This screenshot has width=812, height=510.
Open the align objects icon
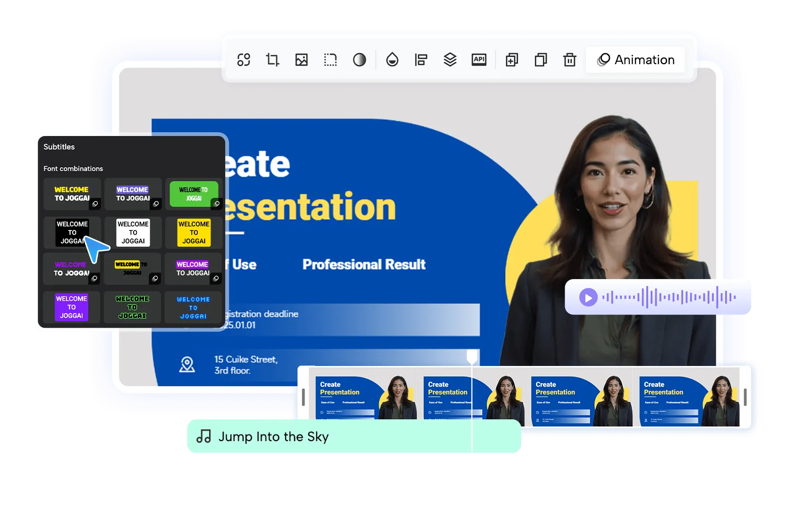421,60
